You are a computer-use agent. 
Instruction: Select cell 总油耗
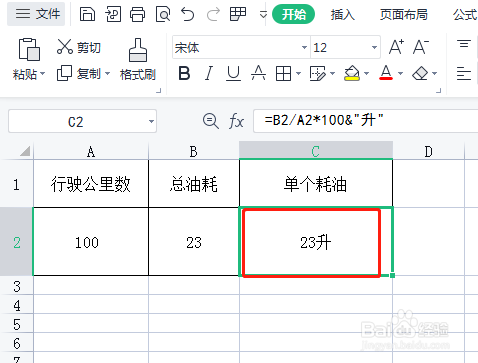click(194, 184)
